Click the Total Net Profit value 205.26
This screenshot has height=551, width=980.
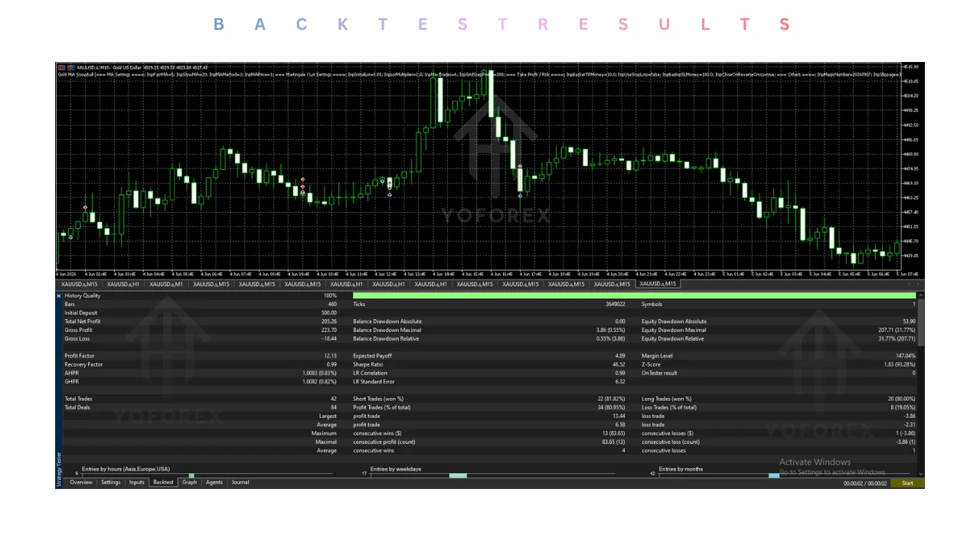coord(329,321)
